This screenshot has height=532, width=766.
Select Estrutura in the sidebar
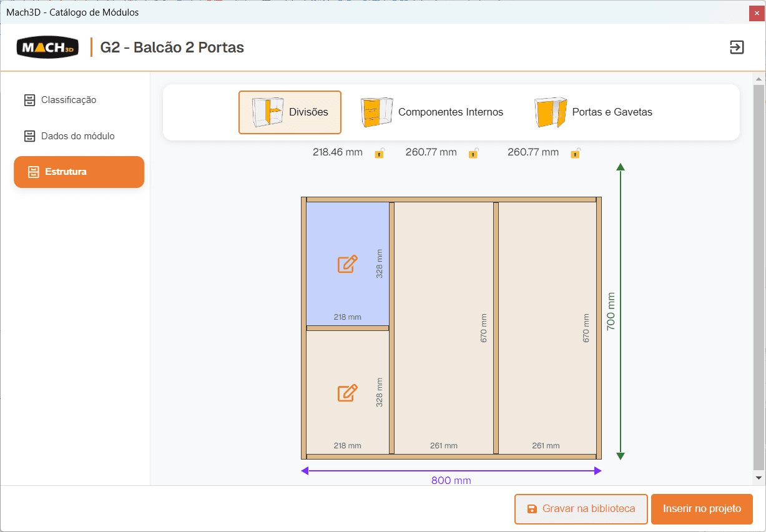coord(79,172)
